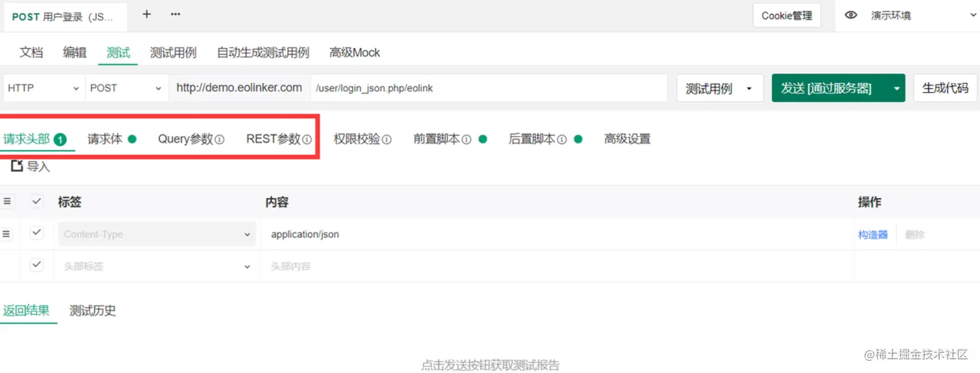Click the info icon next to 后置脚本

562,139
